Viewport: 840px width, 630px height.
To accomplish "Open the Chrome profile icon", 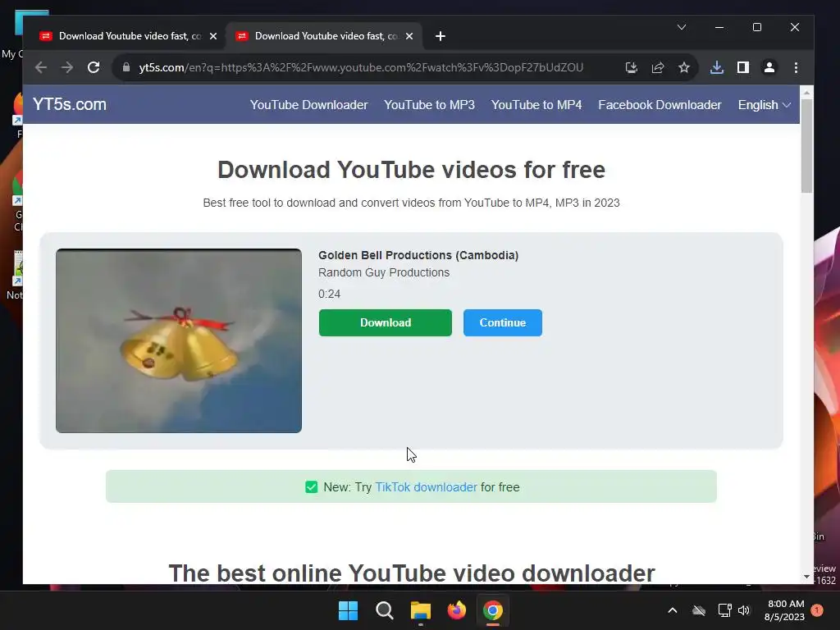I will tap(769, 67).
